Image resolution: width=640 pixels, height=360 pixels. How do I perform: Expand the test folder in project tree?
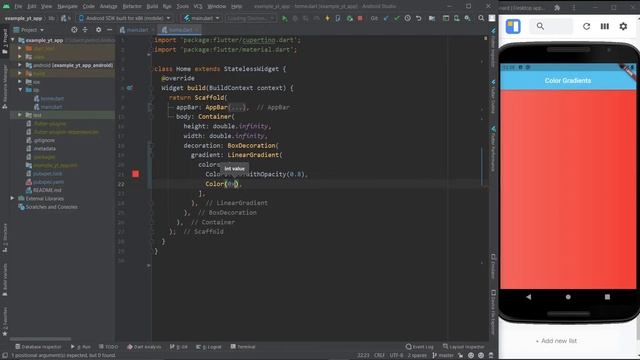tap(20, 115)
